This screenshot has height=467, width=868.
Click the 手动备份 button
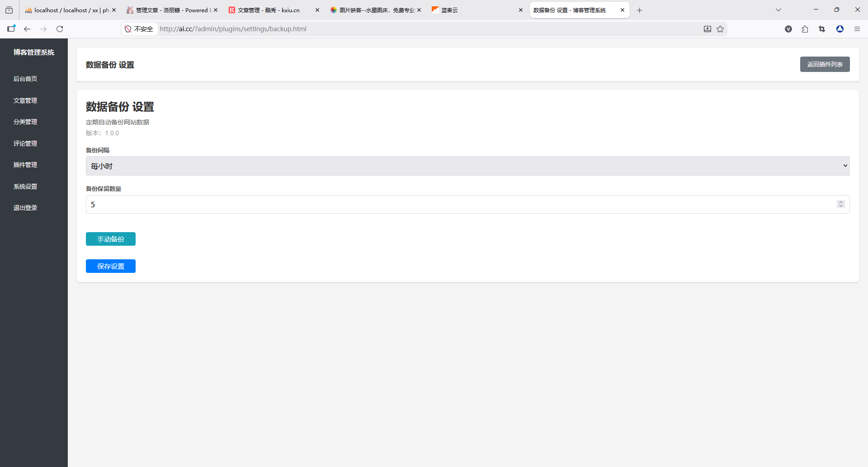[111, 239]
